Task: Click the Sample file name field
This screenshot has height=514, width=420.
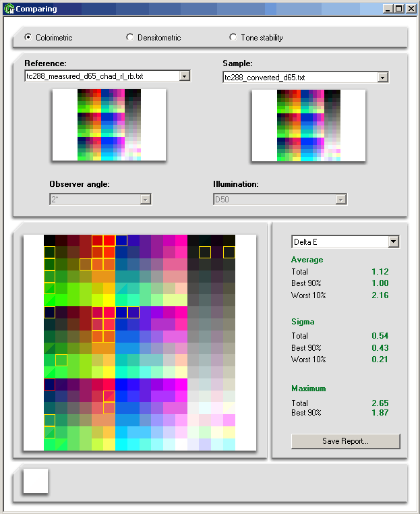Action: point(301,78)
